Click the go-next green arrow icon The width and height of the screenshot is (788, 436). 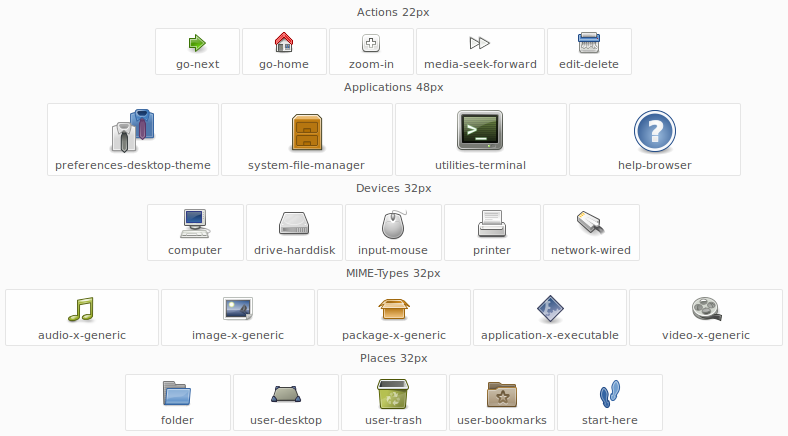click(198, 43)
